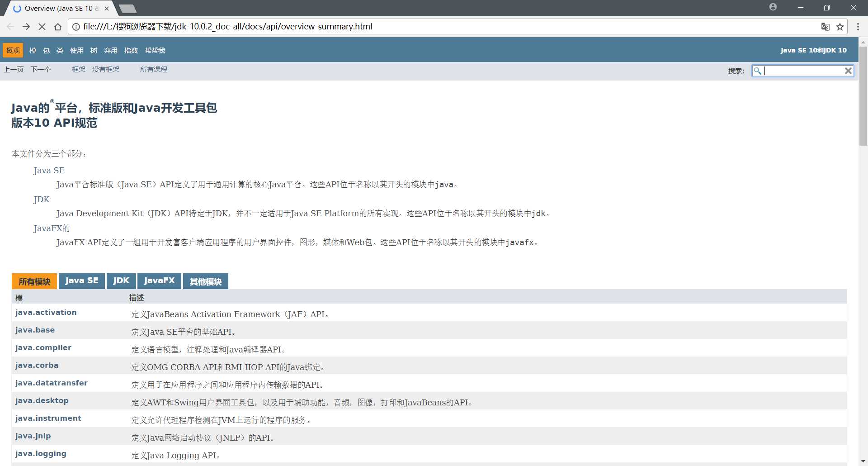Open the java.datatransfer module link
Screen dimensions: 868x466
(x=51, y=383)
